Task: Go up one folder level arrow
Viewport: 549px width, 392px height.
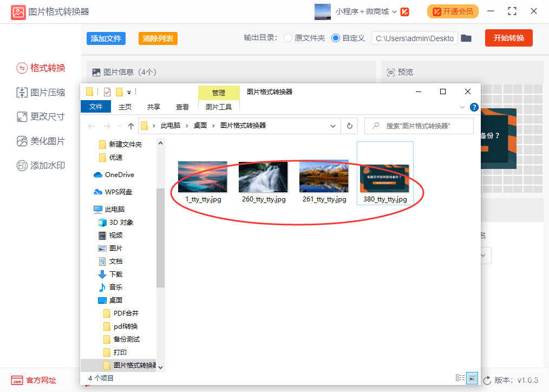Action: [x=130, y=126]
